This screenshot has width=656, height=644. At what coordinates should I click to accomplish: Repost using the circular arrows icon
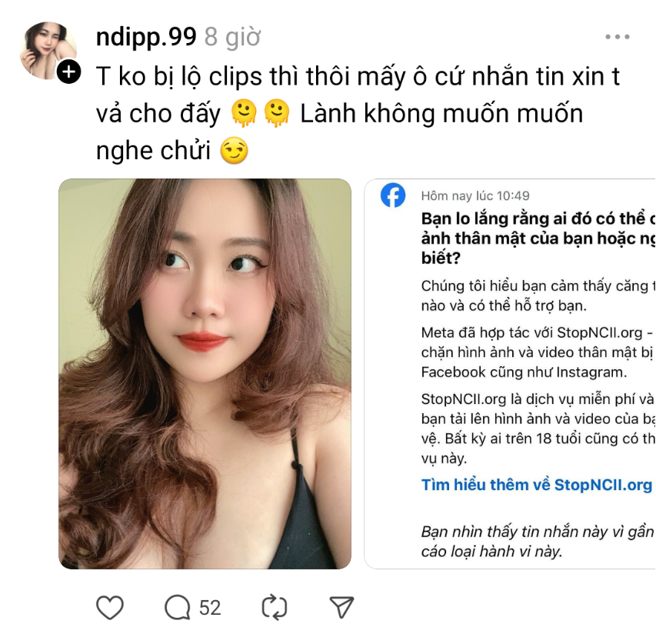click(275, 607)
